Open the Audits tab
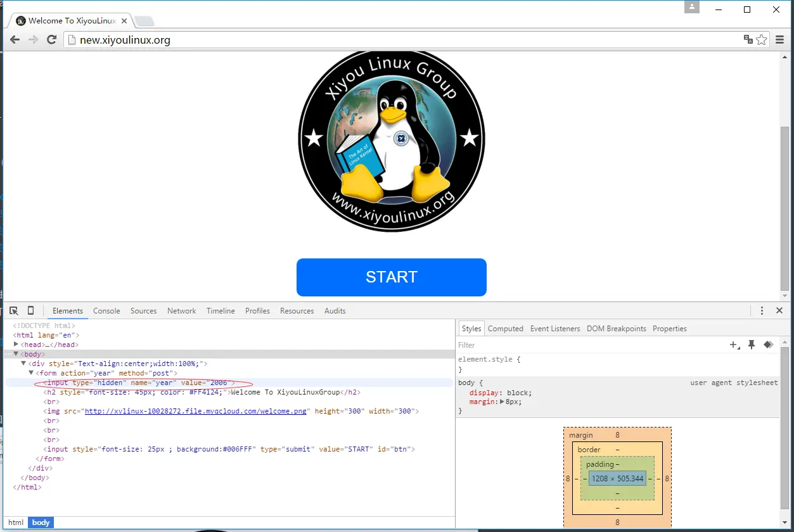The width and height of the screenshot is (794, 532). click(335, 310)
